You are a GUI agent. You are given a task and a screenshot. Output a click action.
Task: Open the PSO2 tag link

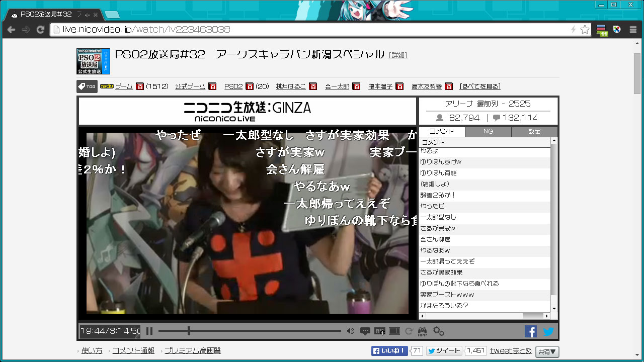coord(233,86)
